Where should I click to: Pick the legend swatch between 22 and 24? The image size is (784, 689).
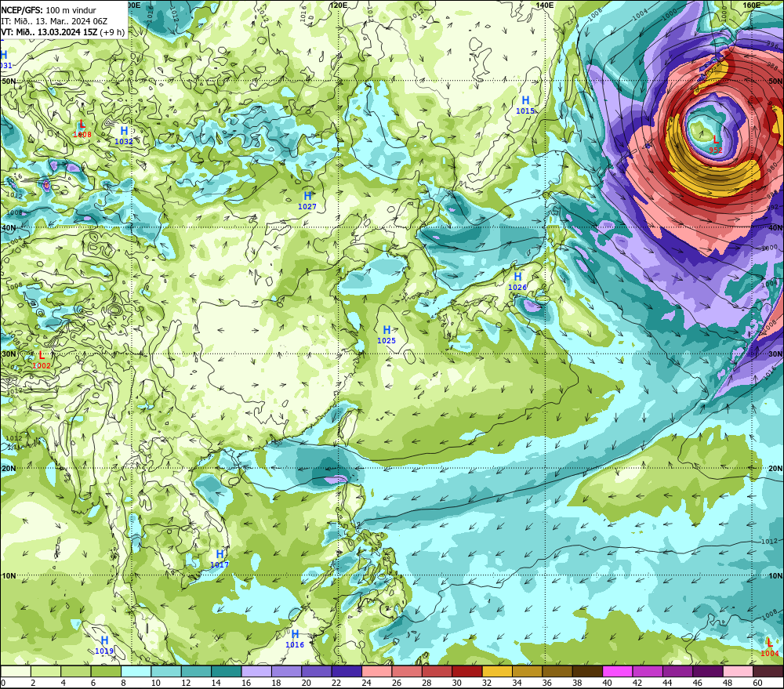(347, 671)
